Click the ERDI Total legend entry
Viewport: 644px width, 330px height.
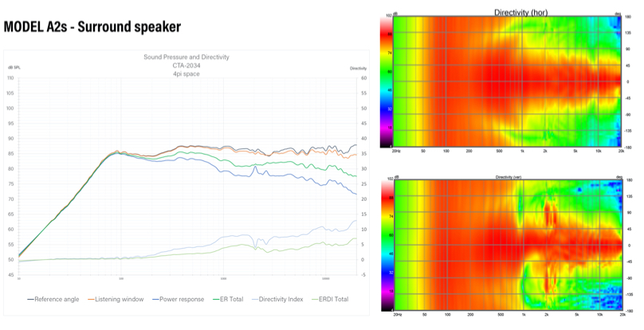tap(329, 299)
